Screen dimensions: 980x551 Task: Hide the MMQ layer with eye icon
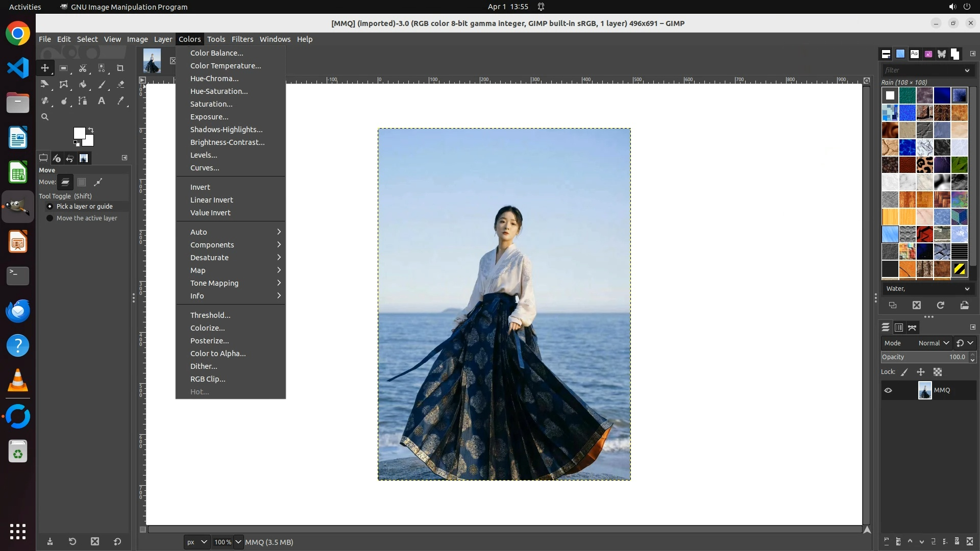tap(888, 390)
